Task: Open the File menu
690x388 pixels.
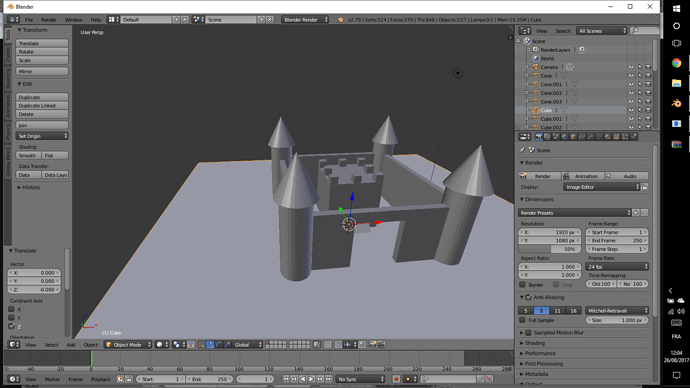Action: pos(29,20)
